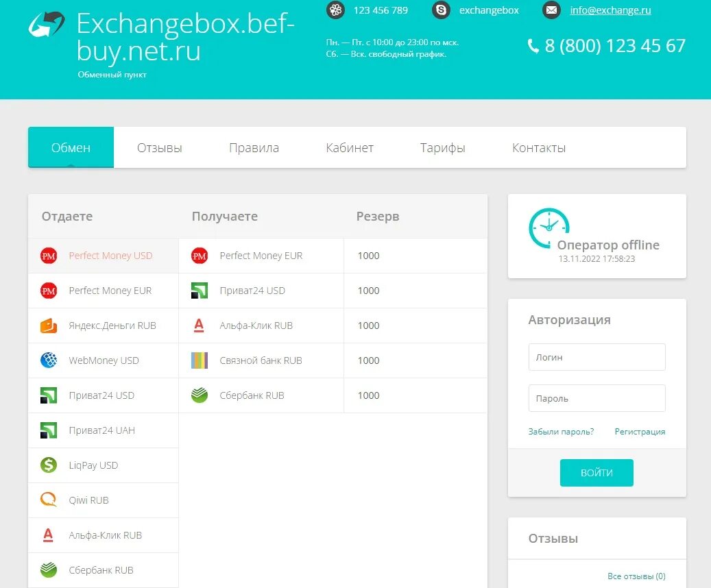Screen dimensions: 711x588
Task: Select Яндекс.Деньги RUB to give
Action: coord(104,326)
